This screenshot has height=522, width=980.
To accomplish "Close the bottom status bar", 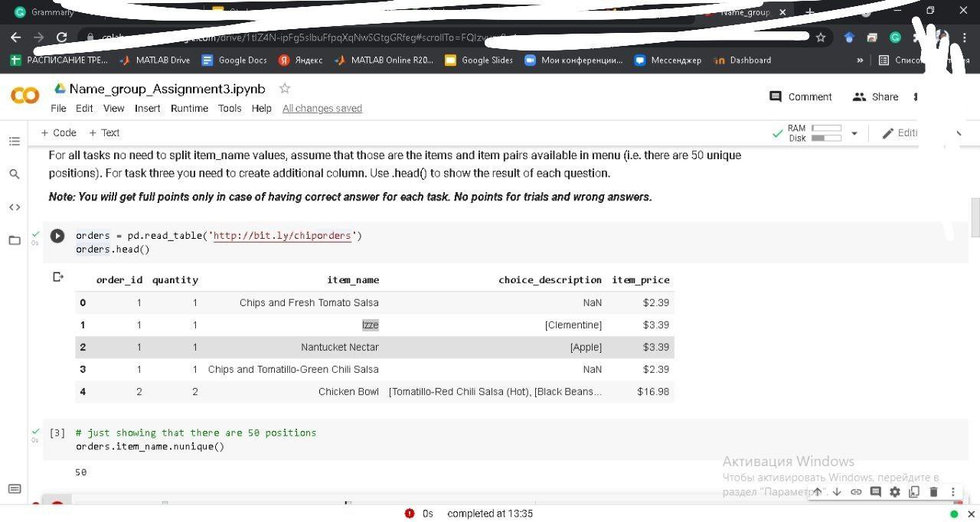I will tap(970, 514).
